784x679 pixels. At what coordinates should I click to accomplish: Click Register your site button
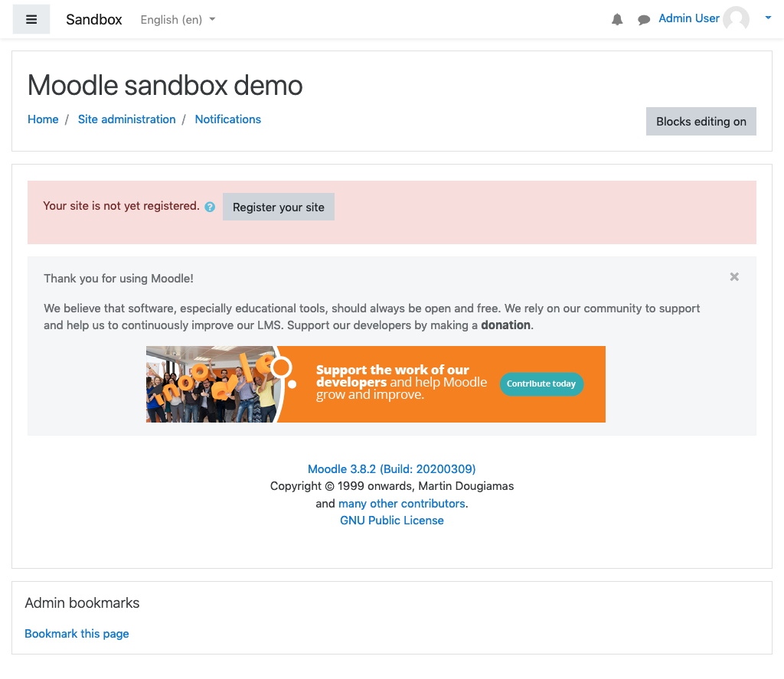coord(279,207)
